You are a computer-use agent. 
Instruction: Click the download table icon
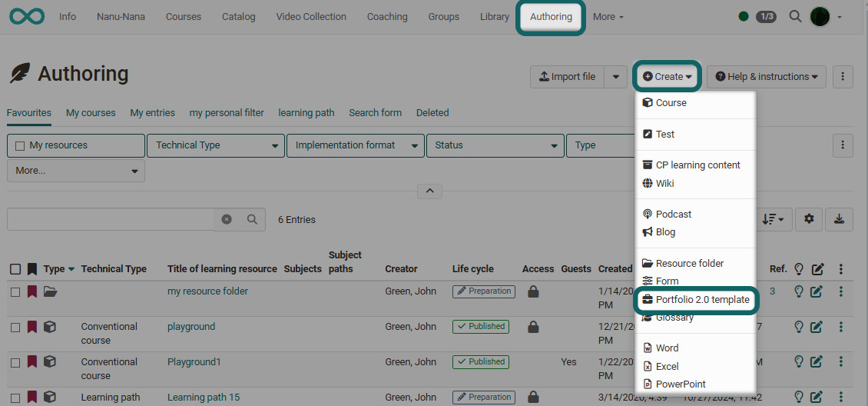(x=839, y=219)
